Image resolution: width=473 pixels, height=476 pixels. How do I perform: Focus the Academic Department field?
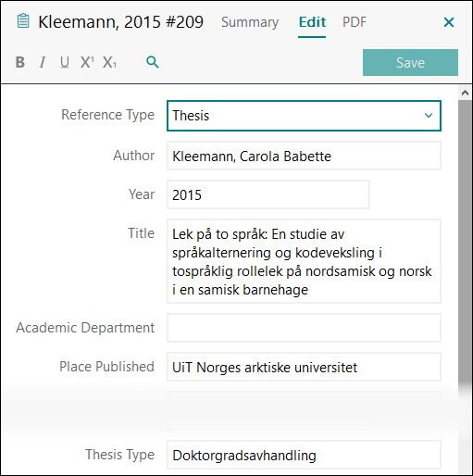click(x=304, y=328)
